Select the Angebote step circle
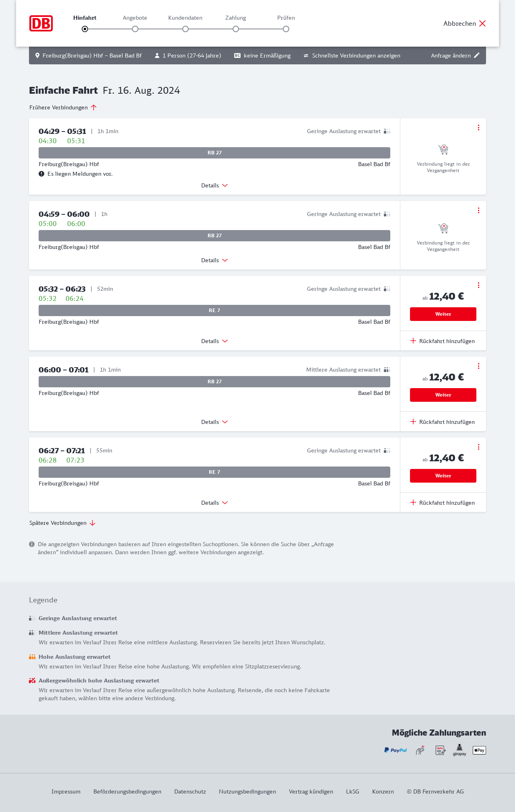Viewport: 515px width, 812px height. click(135, 29)
